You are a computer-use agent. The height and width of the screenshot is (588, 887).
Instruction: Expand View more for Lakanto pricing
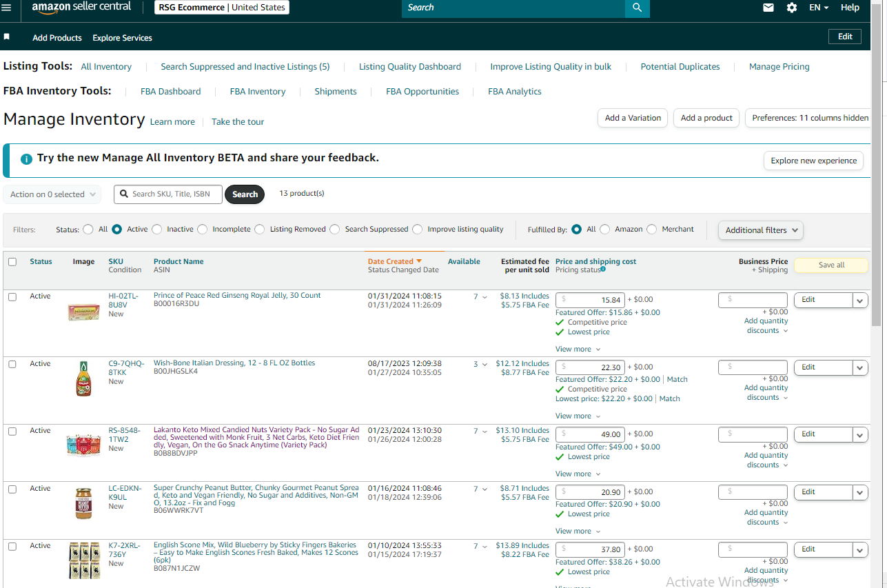578,474
